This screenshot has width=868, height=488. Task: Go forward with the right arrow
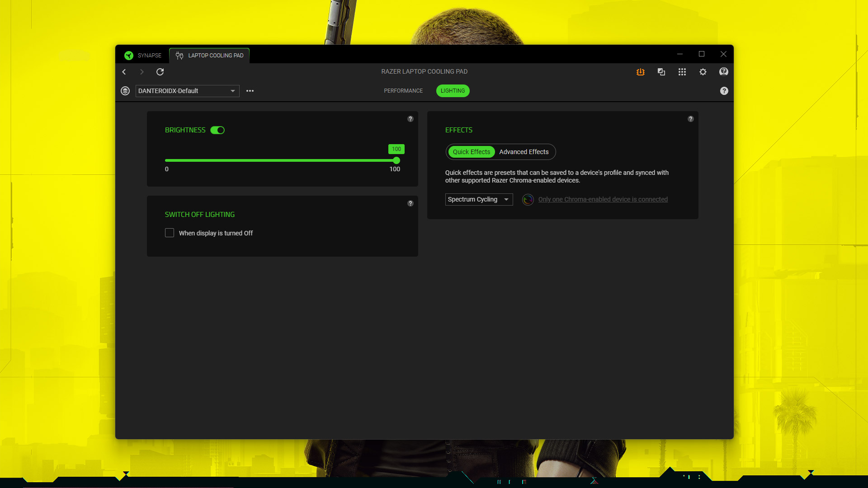click(142, 72)
